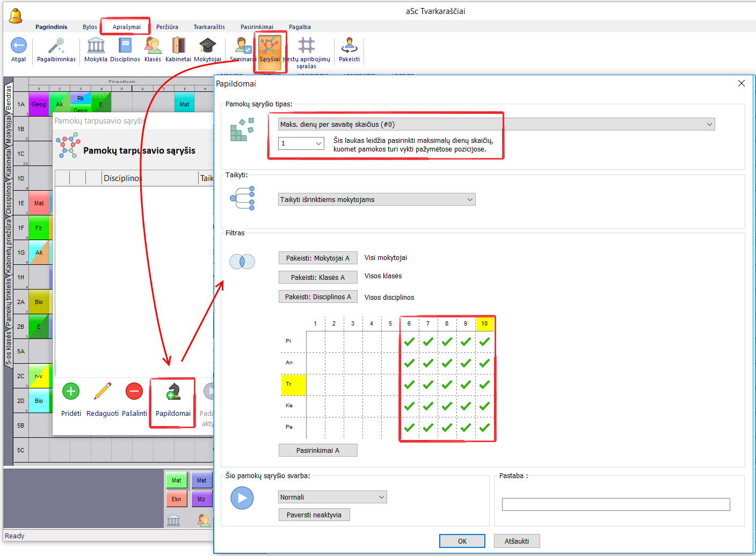
Task: Click the Atgal back arrow icon
Action: [19, 46]
